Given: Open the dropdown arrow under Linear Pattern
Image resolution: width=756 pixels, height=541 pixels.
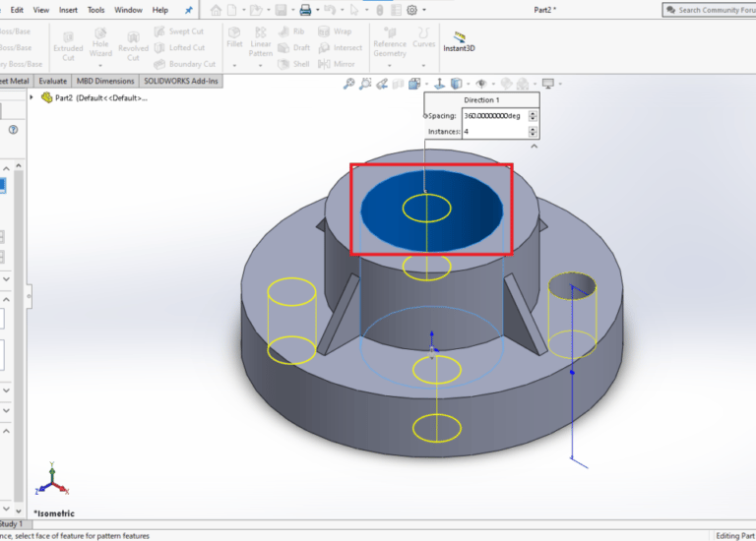Looking at the screenshot, I should [260, 65].
